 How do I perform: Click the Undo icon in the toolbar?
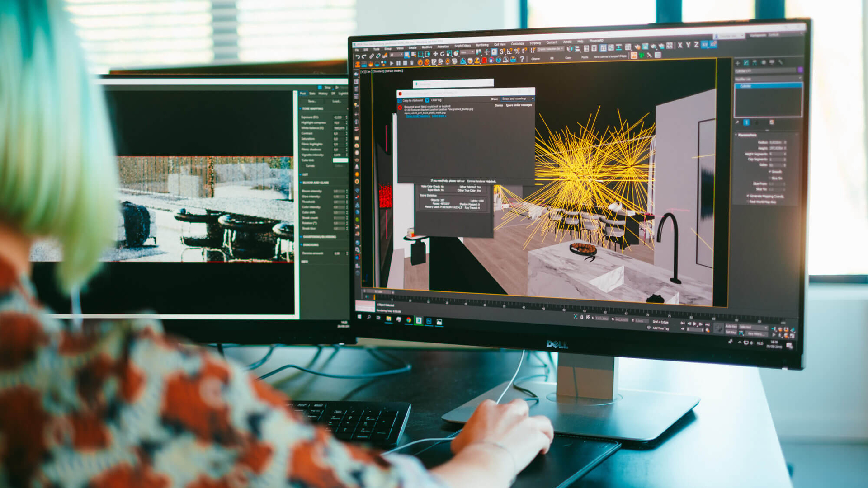(358, 56)
